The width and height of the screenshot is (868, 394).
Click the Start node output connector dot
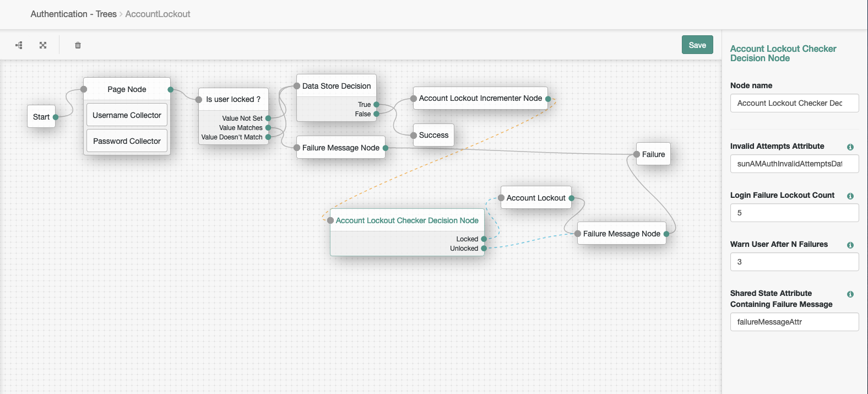[56, 117]
